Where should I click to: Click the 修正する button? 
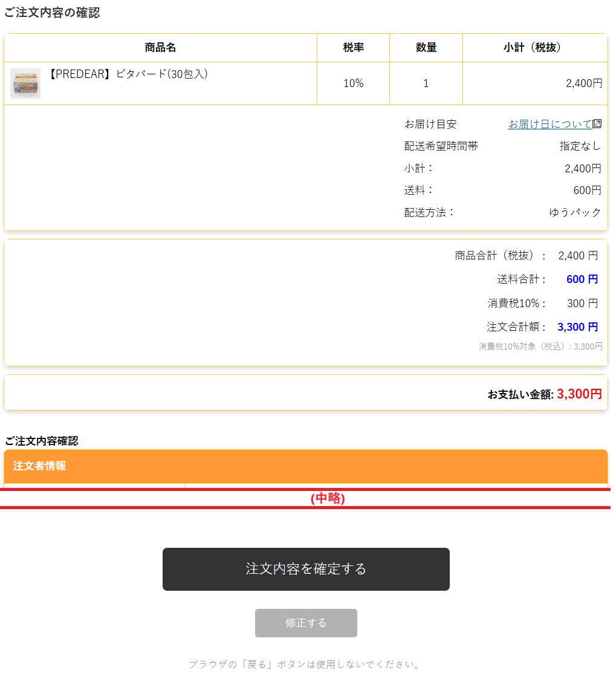[306, 623]
